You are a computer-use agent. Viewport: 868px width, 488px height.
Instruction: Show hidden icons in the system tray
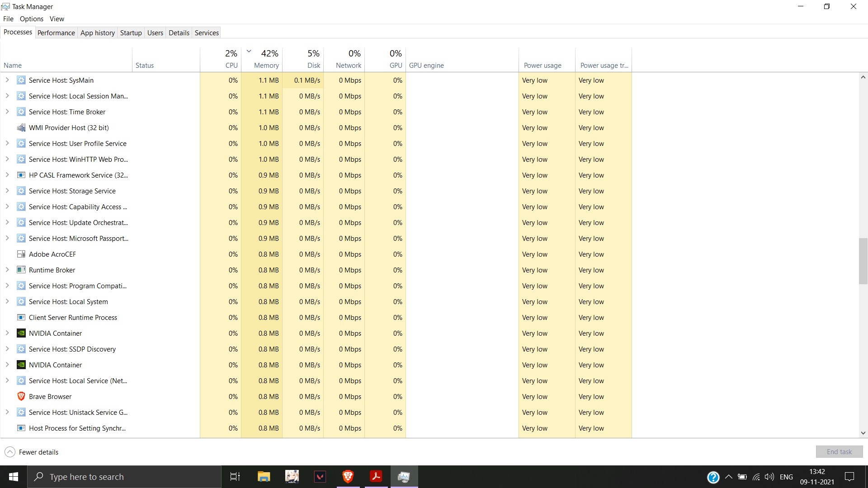[729, 477]
